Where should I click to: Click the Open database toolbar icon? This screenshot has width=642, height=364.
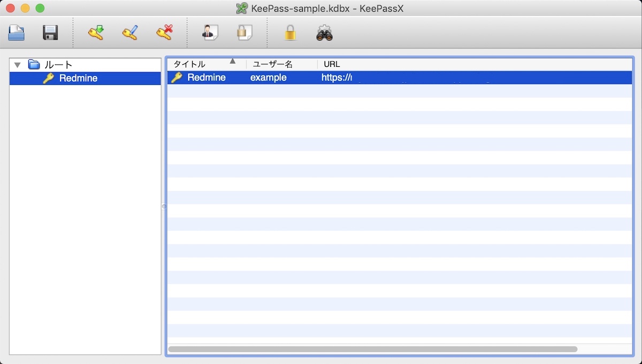point(17,33)
